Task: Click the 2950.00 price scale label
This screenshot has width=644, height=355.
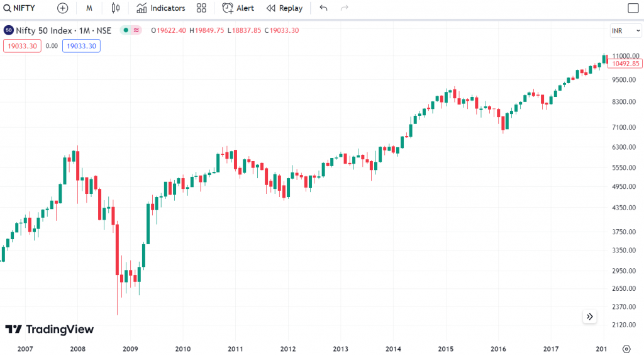Action: 624,271
